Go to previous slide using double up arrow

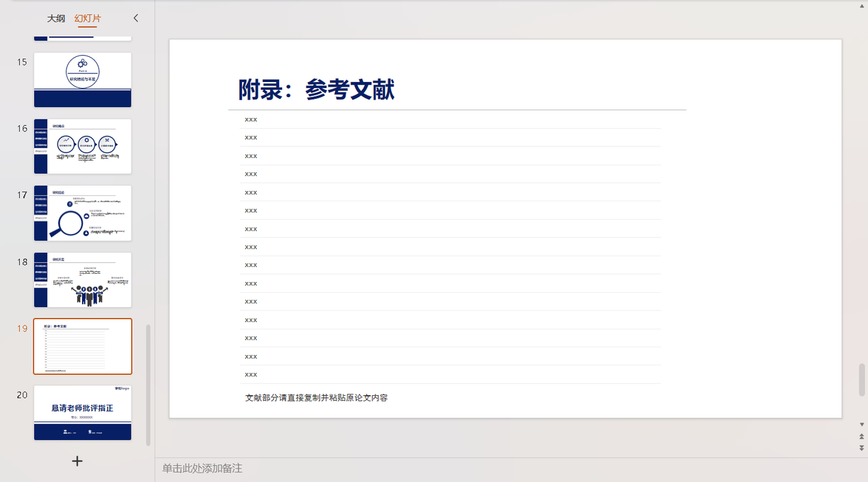862,437
